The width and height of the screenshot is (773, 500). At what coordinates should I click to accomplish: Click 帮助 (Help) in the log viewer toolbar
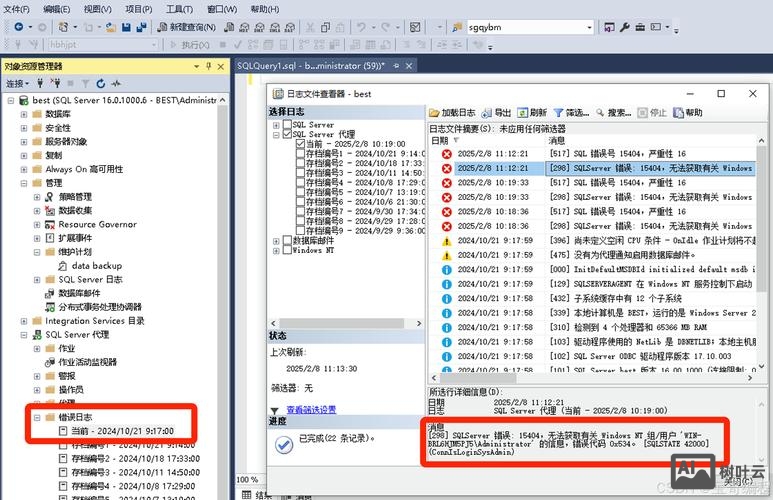688,113
